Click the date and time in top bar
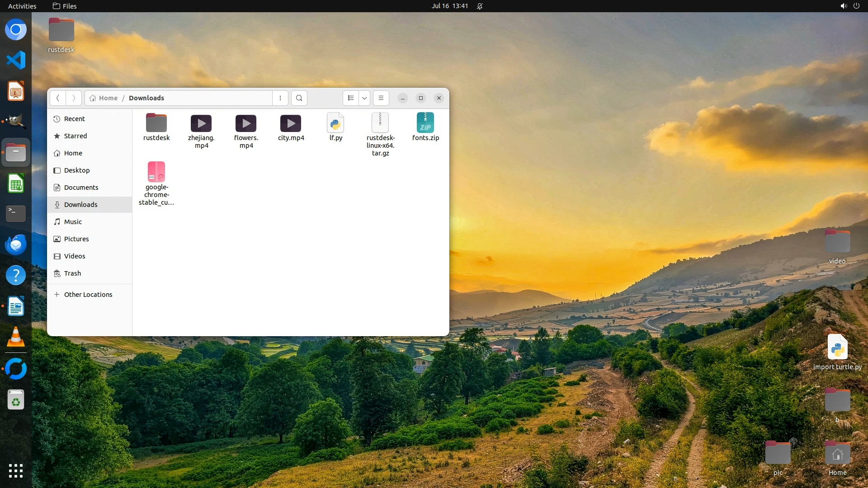This screenshot has height=488, width=868. [449, 6]
